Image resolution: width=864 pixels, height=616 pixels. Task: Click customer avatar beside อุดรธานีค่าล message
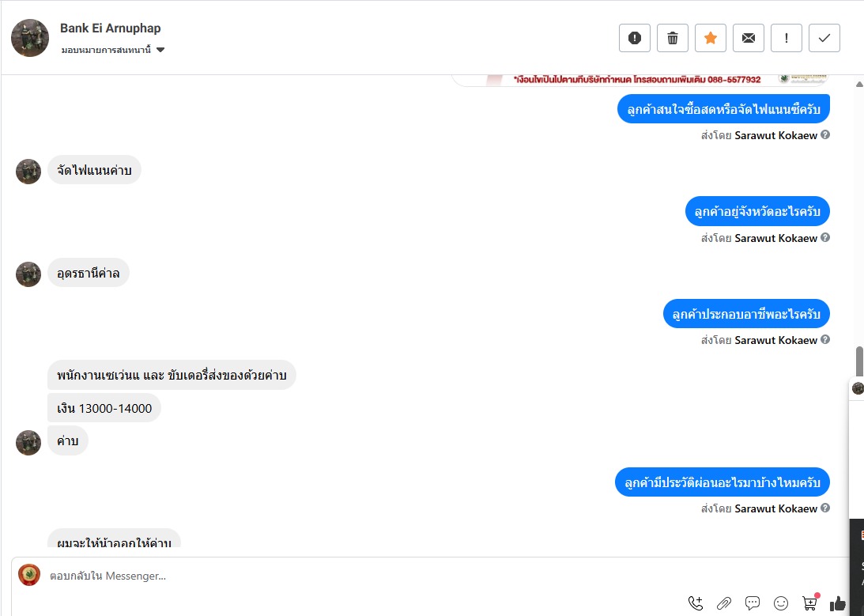click(28, 274)
